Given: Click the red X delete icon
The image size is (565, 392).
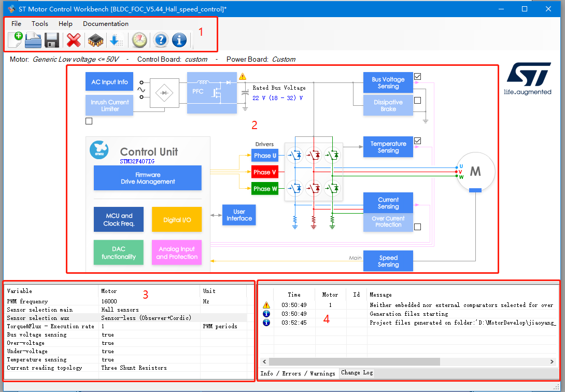Looking at the screenshot, I should coord(74,40).
